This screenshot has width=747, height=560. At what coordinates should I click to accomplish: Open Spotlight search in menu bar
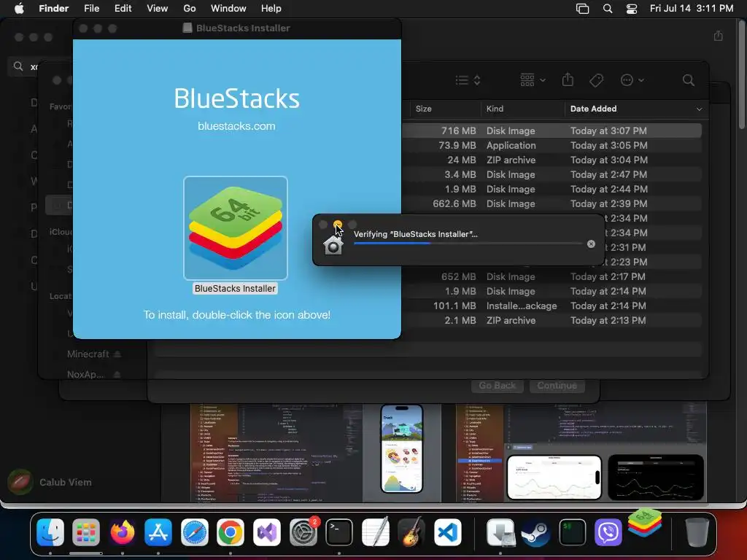pyautogui.click(x=608, y=9)
